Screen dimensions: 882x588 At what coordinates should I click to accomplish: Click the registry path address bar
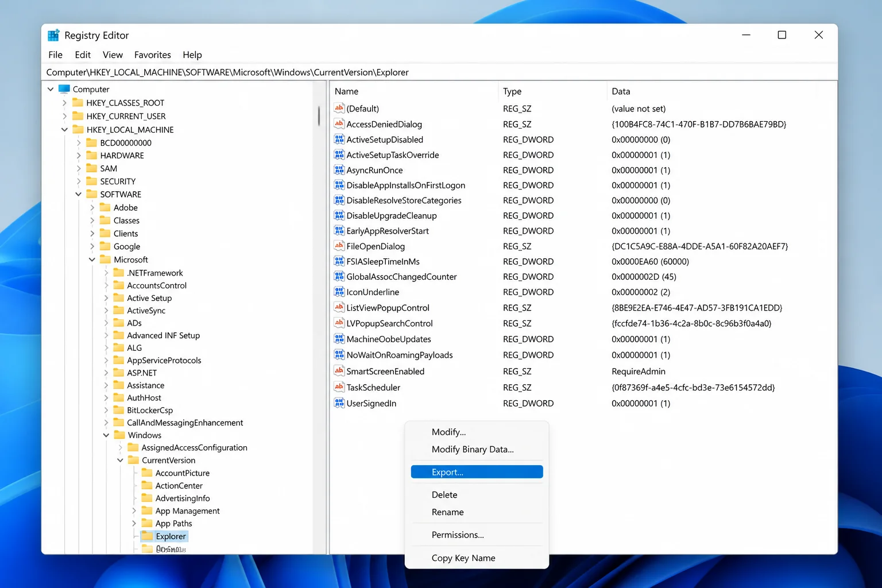[440, 72]
